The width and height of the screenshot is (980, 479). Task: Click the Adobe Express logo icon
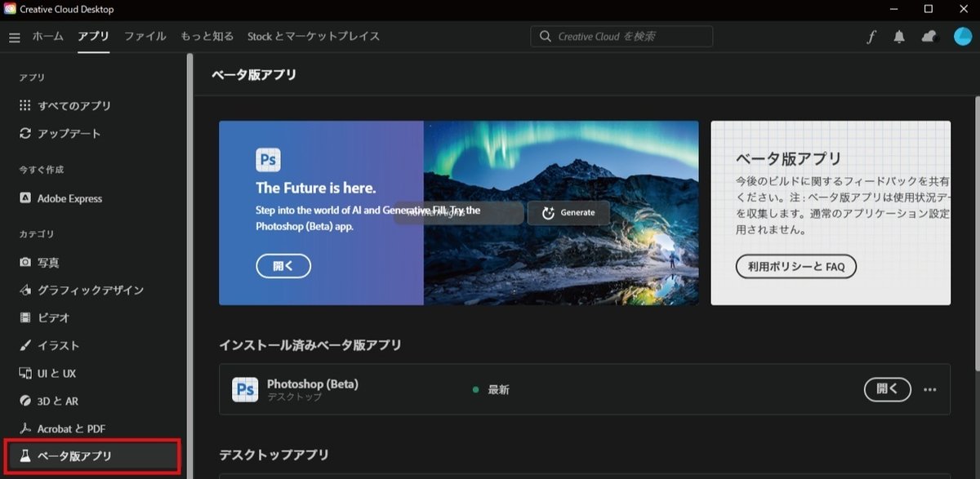[25, 198]
